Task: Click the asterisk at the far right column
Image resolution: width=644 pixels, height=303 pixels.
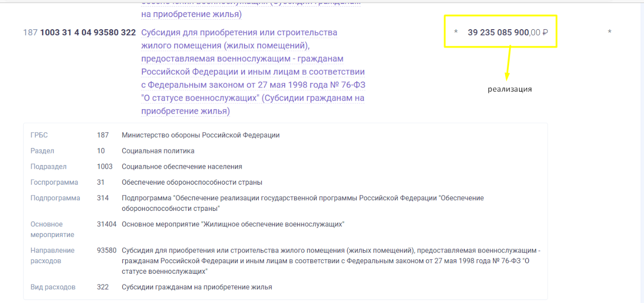Action: coord(609,33)
